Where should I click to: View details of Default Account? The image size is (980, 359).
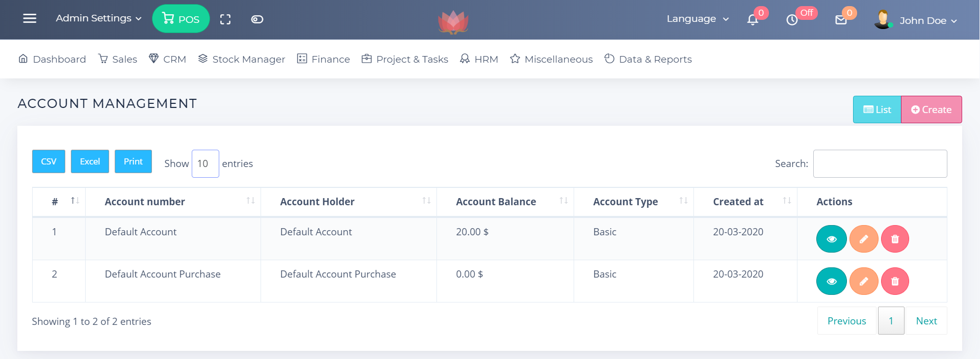831,239
